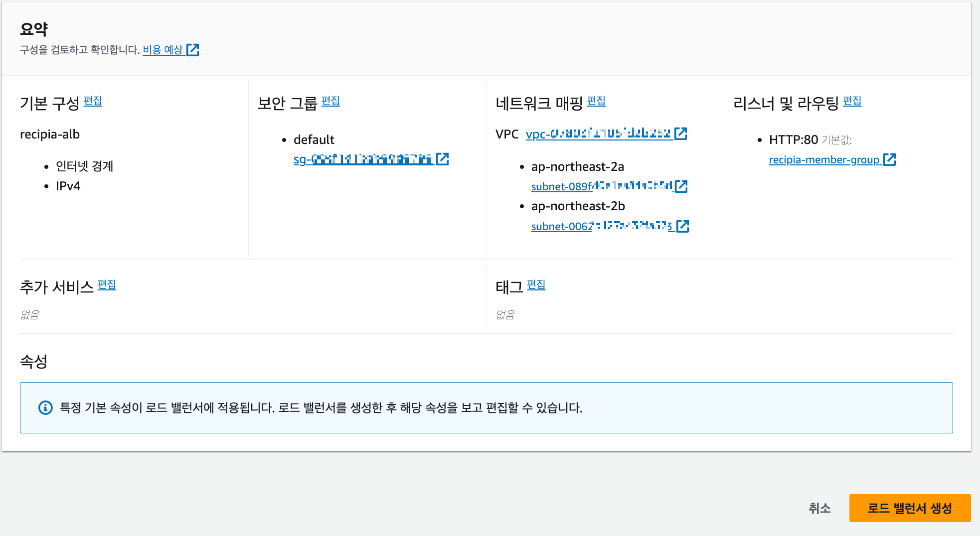Click external-link icon beside the VPC ID

[x=680, y=134]
